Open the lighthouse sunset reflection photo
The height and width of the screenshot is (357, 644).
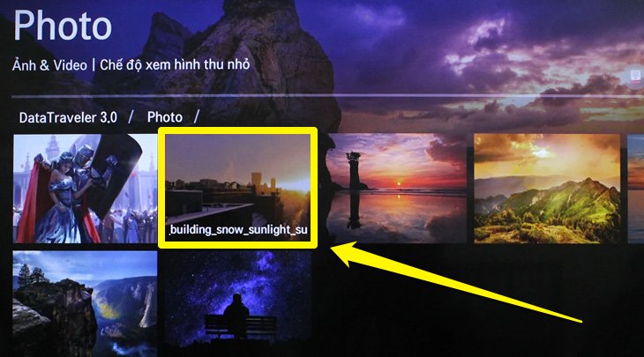397,189
